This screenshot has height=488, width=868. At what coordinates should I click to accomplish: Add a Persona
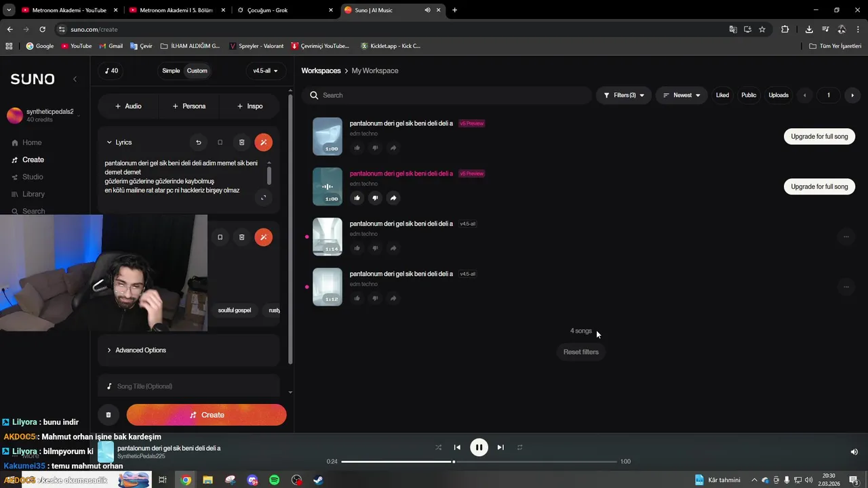[189, 106]
